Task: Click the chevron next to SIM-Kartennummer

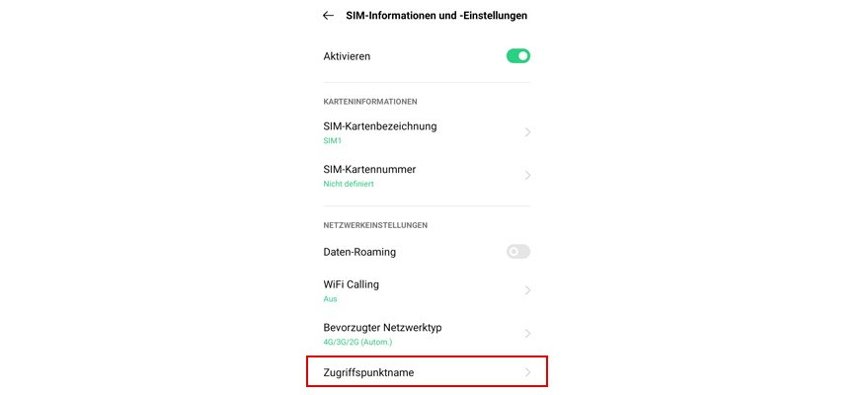Action: coord(528,176)
